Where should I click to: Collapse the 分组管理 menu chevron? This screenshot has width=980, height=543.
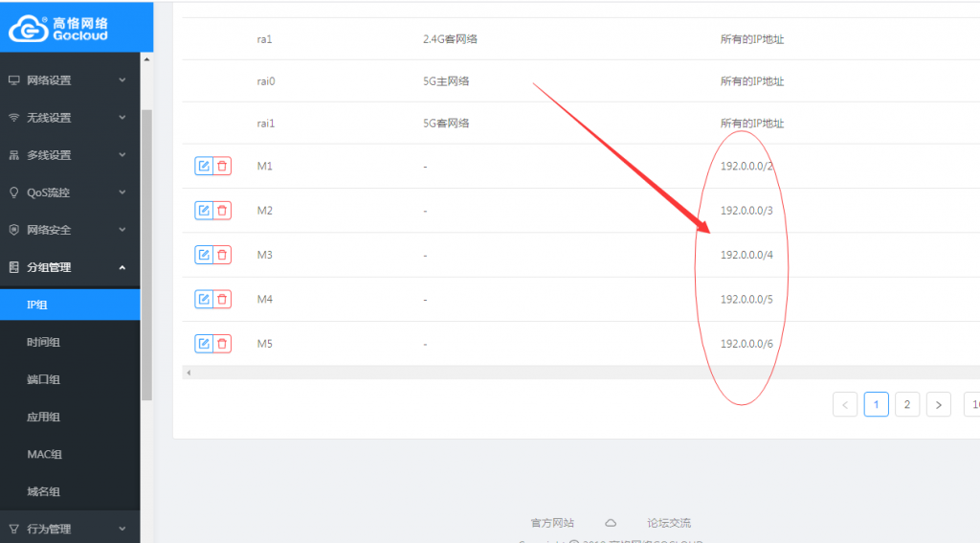coord(122,267)
